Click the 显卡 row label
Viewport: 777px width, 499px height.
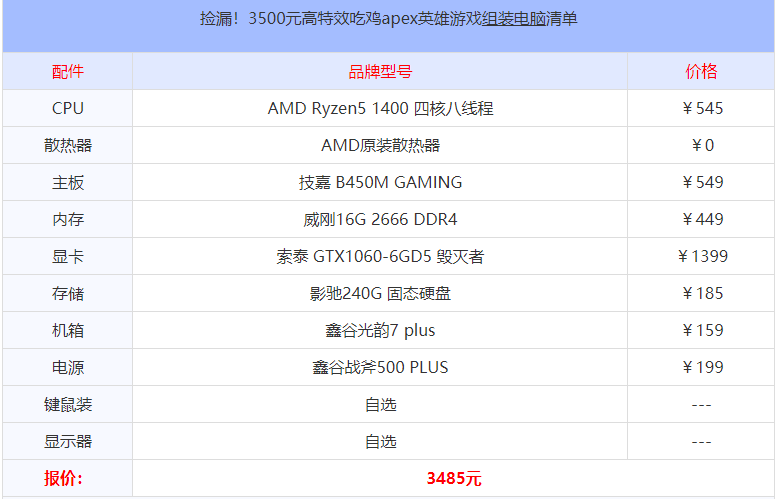(x=68, y=256)
